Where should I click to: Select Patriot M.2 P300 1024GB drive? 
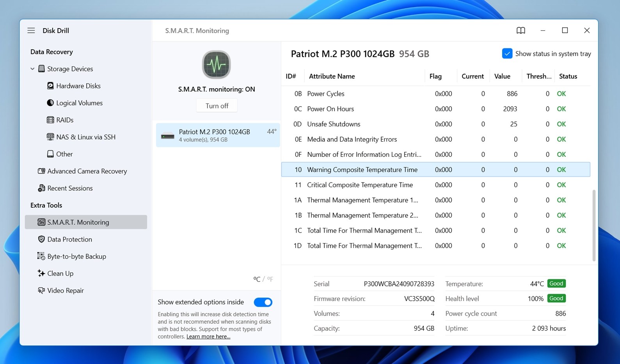218,135
